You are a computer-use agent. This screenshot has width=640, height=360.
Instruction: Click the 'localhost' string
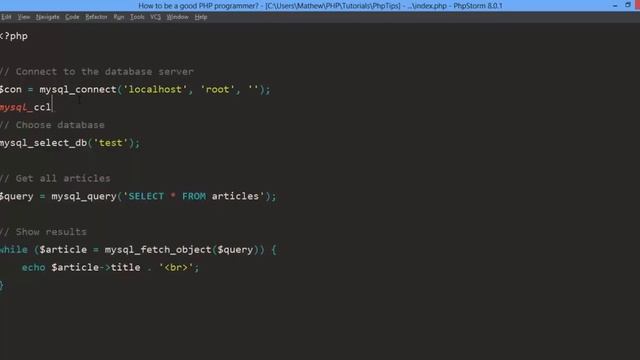coord(155,89)
